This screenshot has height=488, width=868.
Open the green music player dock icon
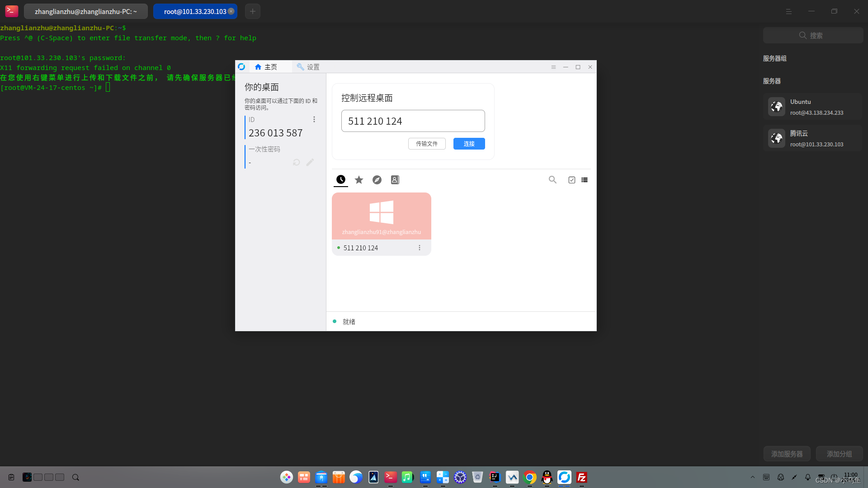point(408,477)
